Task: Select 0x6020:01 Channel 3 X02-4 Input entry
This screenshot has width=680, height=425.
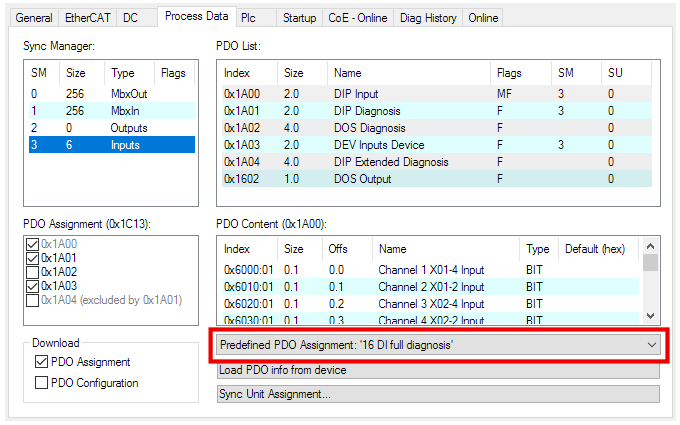Action: 431,304
